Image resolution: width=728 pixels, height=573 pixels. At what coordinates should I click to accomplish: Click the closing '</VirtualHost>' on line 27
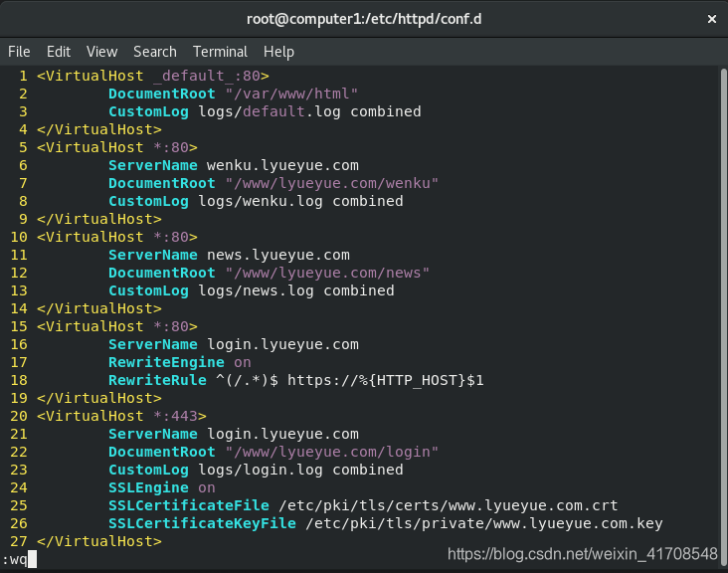point(99,541)
